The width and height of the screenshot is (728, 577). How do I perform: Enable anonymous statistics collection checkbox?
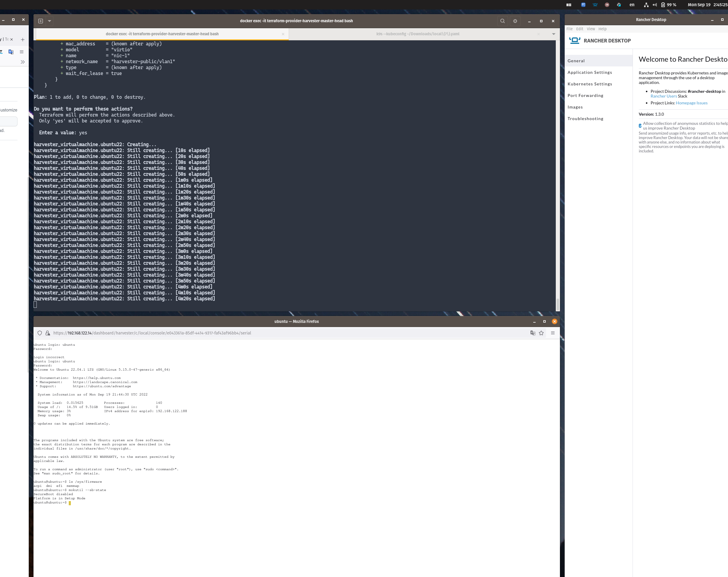pyautogui.click(x=640, y=125)
